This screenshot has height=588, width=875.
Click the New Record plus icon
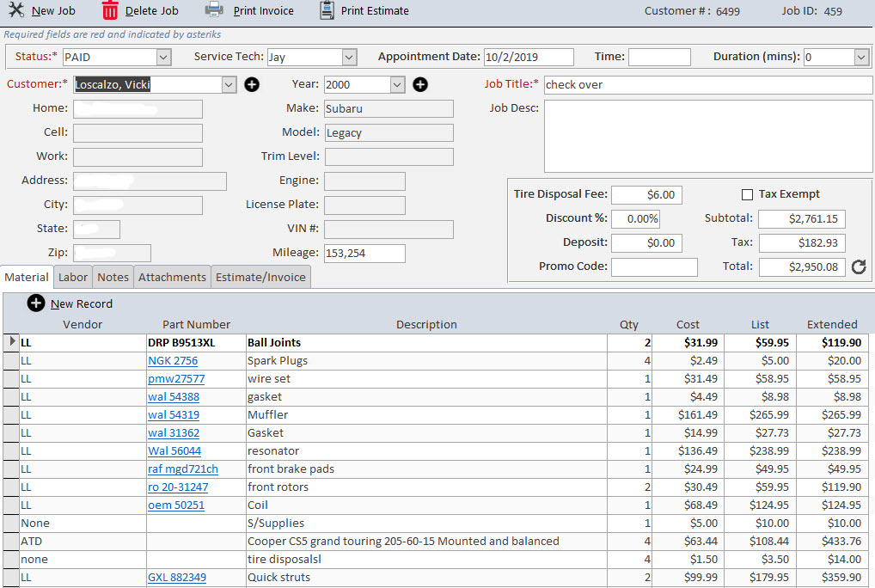coord(37,303)
